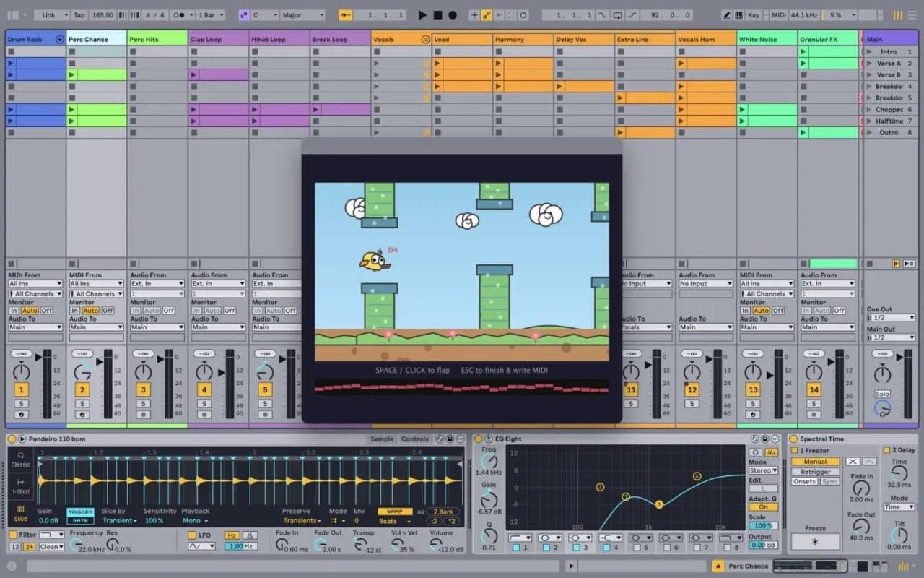Screen dimensions: 924x578
Task: Enable the Simpler Filter toggle
Action: [13, 535]
